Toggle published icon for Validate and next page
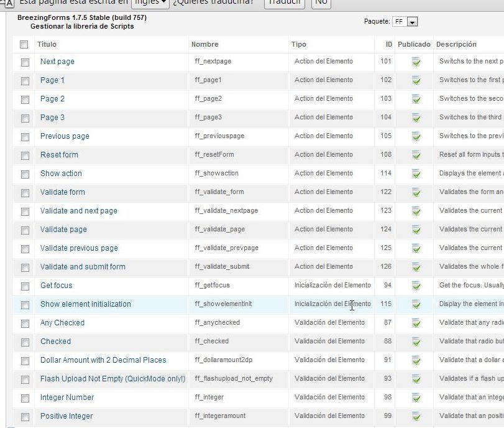This screenshot has width=504, height=428. pyautogui.click(x=416, y=211)
